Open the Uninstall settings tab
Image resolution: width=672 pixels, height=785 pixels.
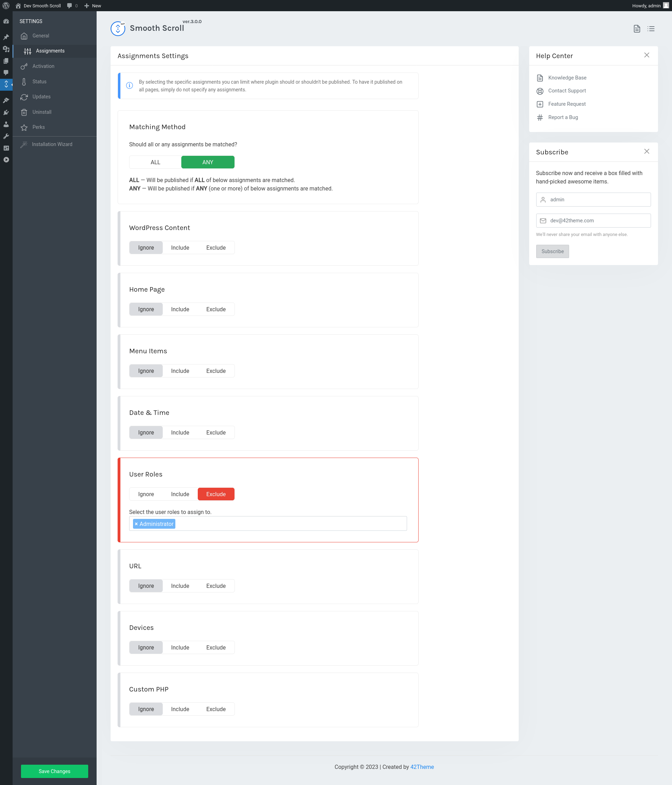42,112
